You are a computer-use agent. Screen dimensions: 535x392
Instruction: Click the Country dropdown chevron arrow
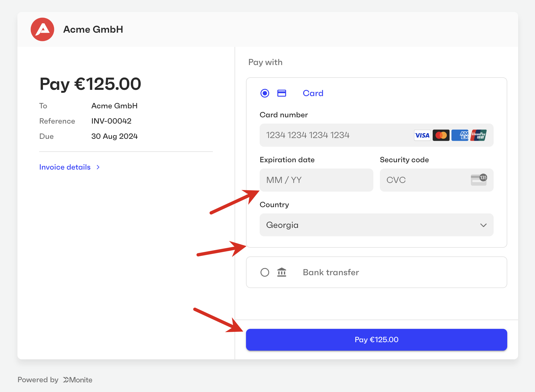[483, 225]
